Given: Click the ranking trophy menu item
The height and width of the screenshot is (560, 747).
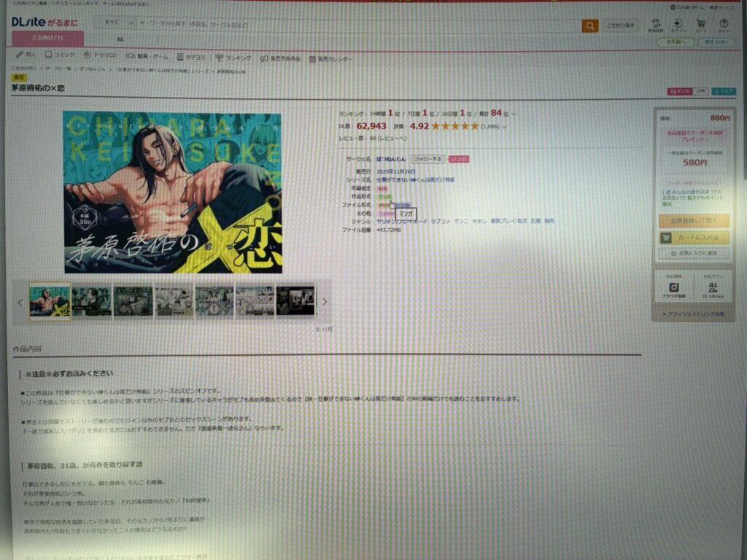Looking at the screenshot, I should [x=233, y=58].
